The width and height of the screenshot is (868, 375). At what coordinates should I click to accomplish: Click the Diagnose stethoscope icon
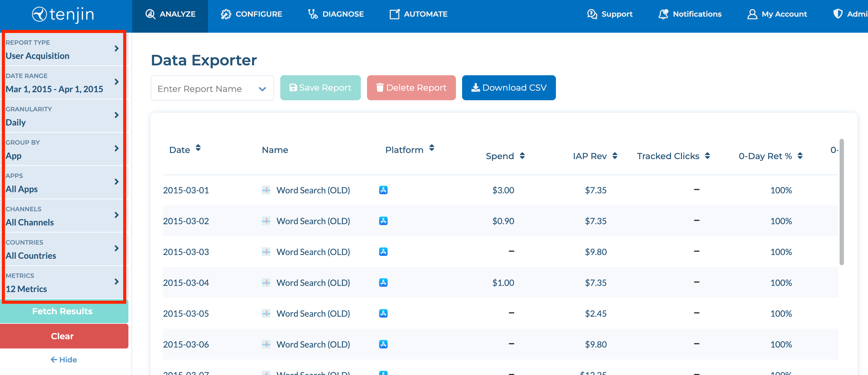point(313,14)
